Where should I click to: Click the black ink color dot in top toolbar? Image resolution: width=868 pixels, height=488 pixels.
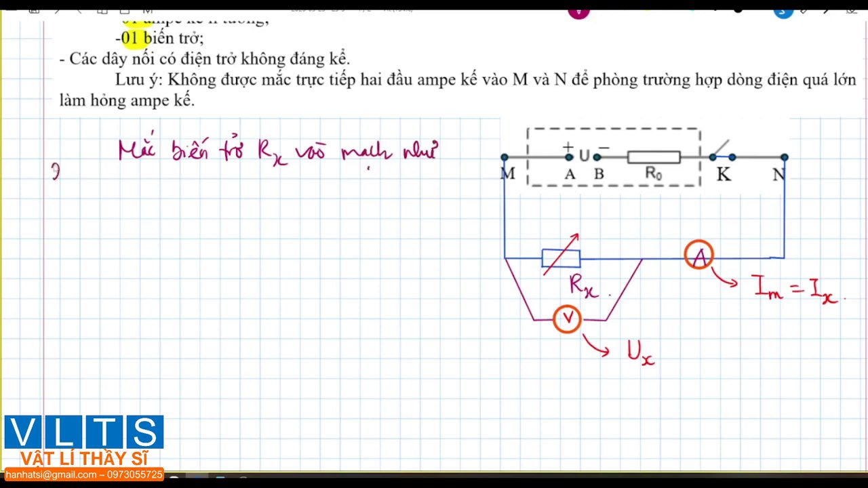[x=738, y=10]
